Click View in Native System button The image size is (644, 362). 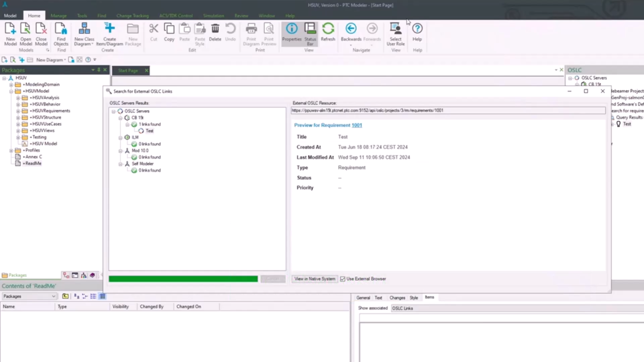[x=315, y=279]
